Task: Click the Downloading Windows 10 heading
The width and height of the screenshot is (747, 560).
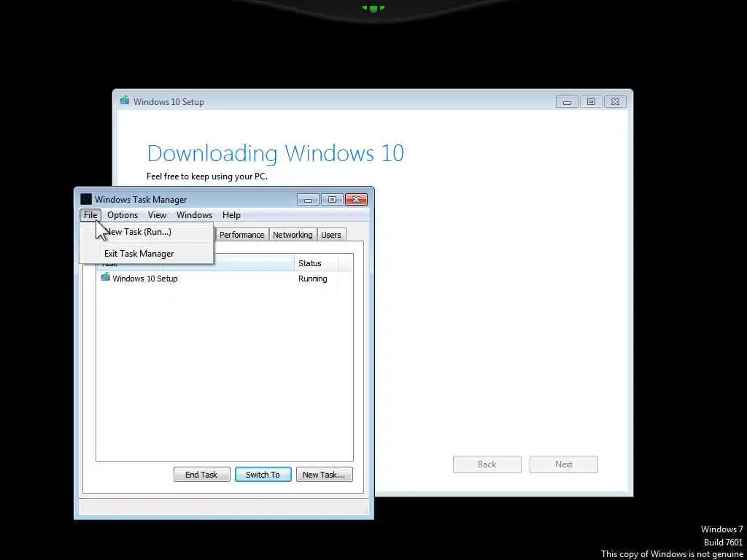Action: coord(275,153)
